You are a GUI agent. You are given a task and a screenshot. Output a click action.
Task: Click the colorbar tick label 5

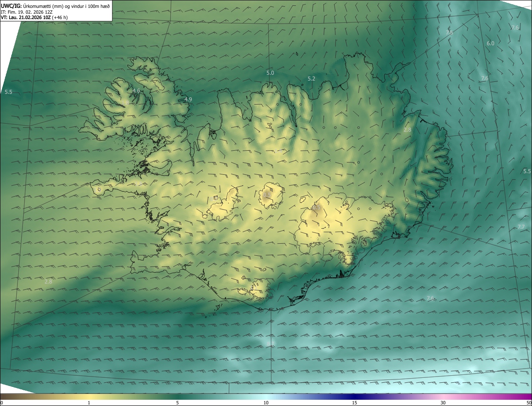click(x=177, y=403)
